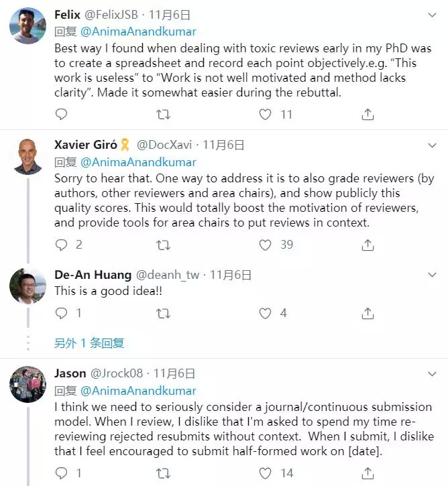Like De-An Huang's good idea tweet

pos(265,313)
